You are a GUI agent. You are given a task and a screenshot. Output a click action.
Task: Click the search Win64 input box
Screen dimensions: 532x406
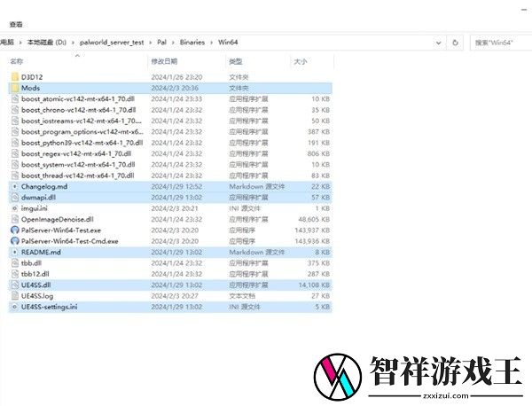pos(501,43)
